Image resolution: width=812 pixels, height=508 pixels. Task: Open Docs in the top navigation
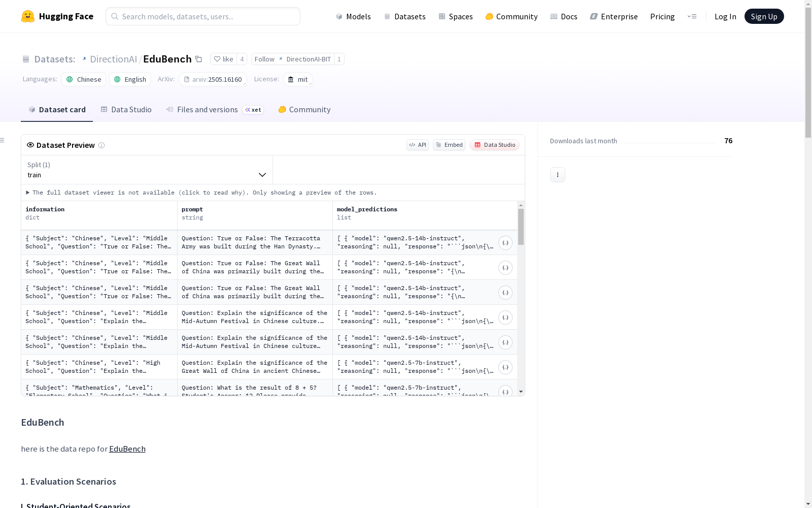[x=564, y=16]
